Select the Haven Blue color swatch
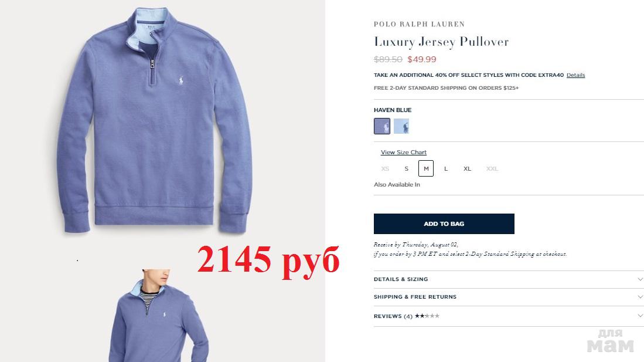This screenshot has width=644, height=362. (x=382, y=126)
